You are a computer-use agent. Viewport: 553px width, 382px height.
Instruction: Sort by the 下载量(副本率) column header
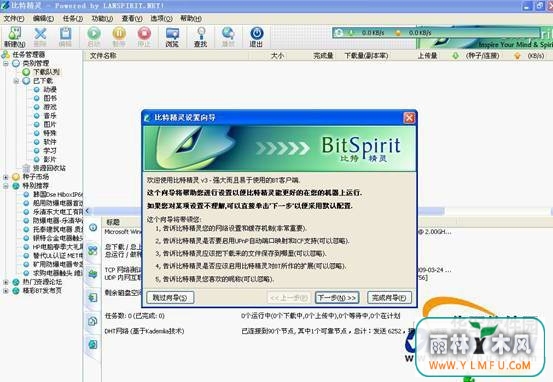click(x=366, y=56)
